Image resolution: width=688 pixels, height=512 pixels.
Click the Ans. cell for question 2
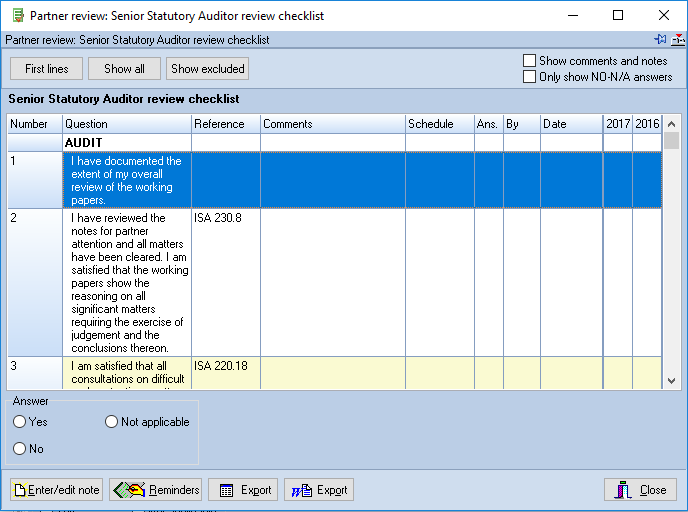point(489,283)
